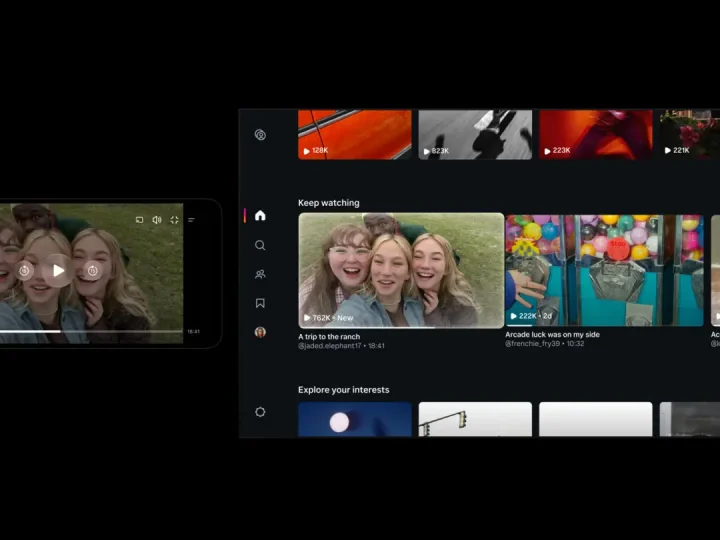
Task: Tap the cast icon on the phone player
Action: (x=140, y=220)
